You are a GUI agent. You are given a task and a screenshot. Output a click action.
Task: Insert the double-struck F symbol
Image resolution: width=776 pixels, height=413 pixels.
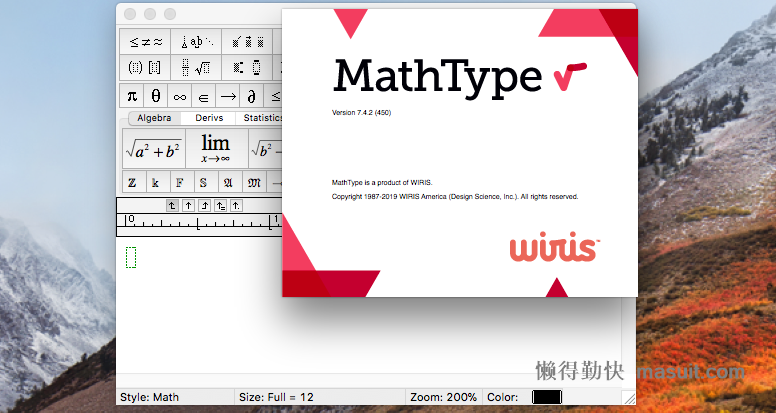point(180,183)
